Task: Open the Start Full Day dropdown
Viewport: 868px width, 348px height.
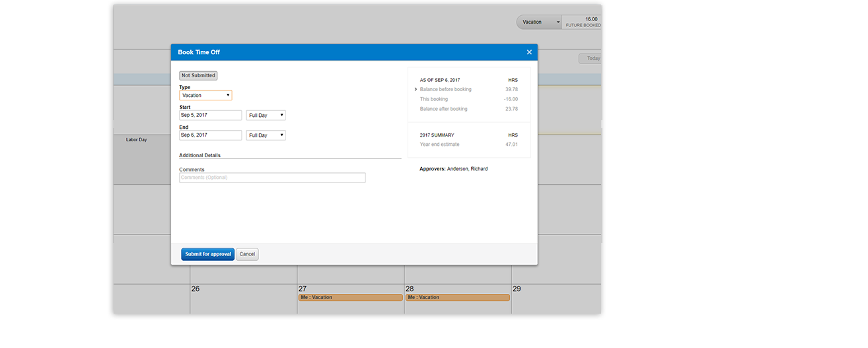Action: [x=266, y=115]
